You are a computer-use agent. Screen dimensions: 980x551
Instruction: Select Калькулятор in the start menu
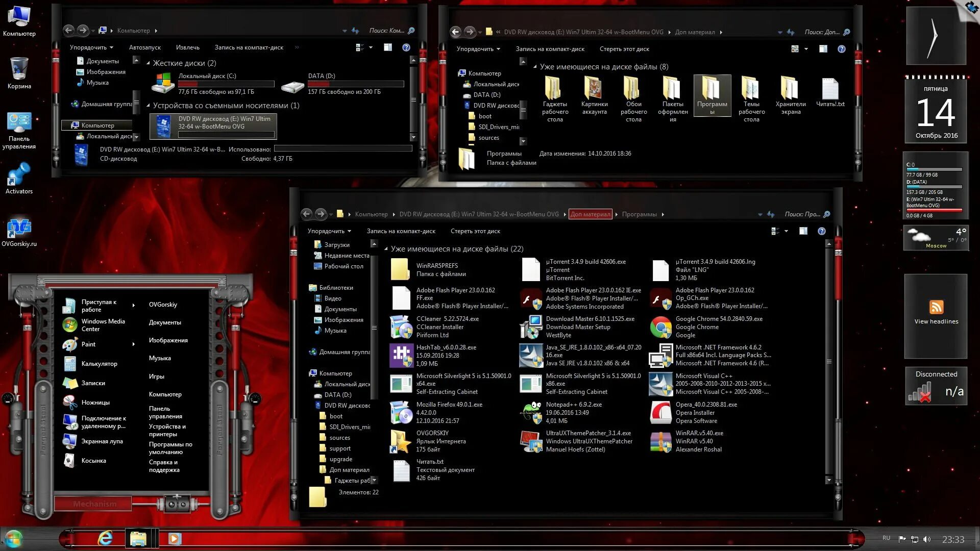[99, 364]
